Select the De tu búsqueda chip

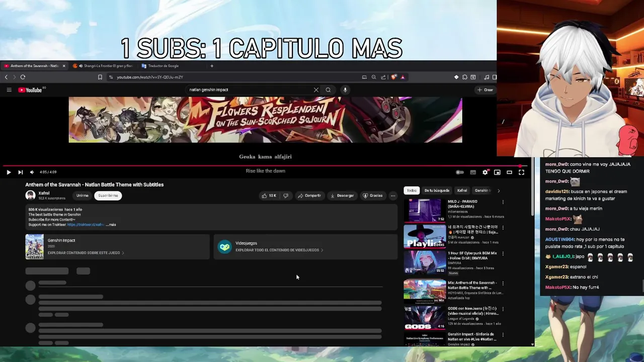click(437, 191)
